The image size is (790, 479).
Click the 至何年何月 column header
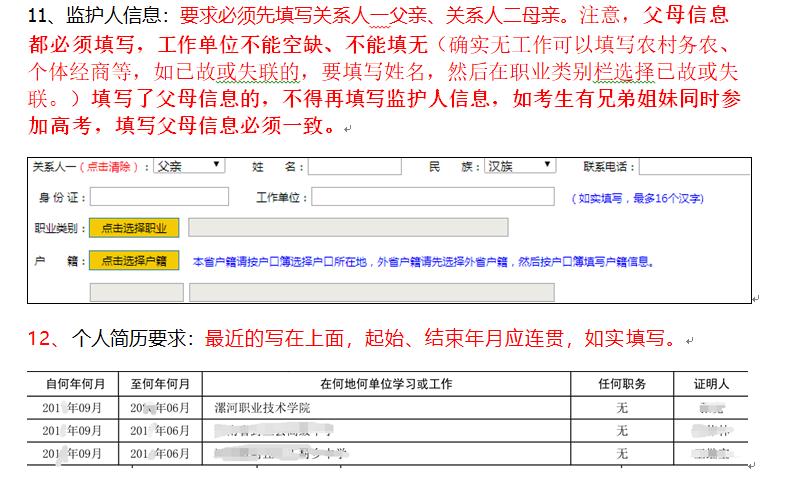coord(160,385)
